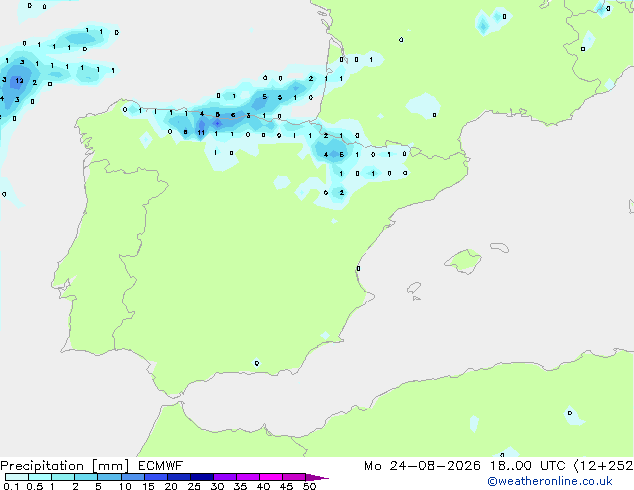Click the 0.1–0.5 mm palest legend swatch
634x490 pixels.
(17, 477)
